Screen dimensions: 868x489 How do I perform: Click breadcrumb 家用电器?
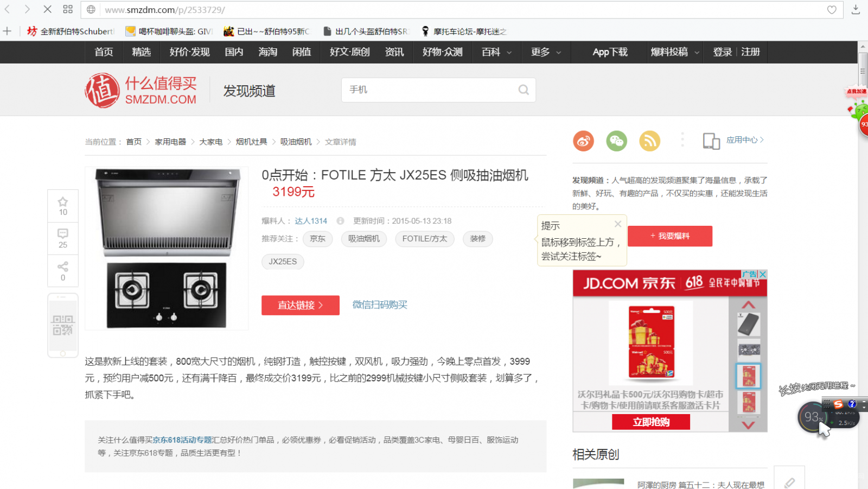(x=170, y=142)
